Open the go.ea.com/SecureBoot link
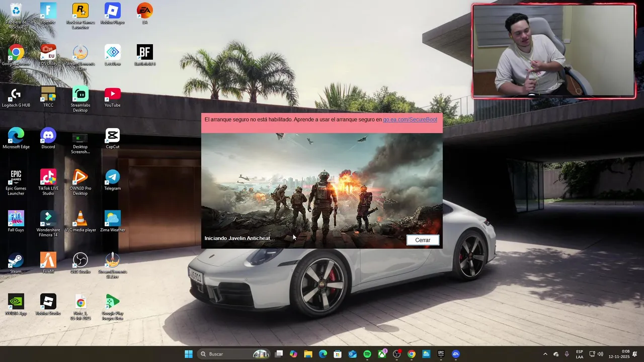644x362 pixels. tap(410, 120)
